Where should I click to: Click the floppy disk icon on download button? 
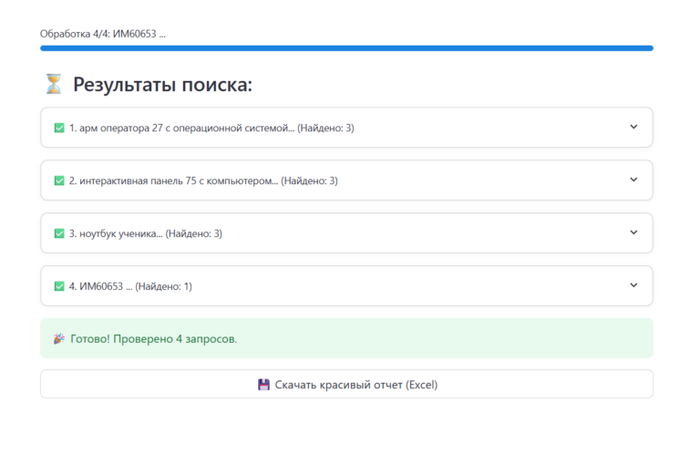264,384
